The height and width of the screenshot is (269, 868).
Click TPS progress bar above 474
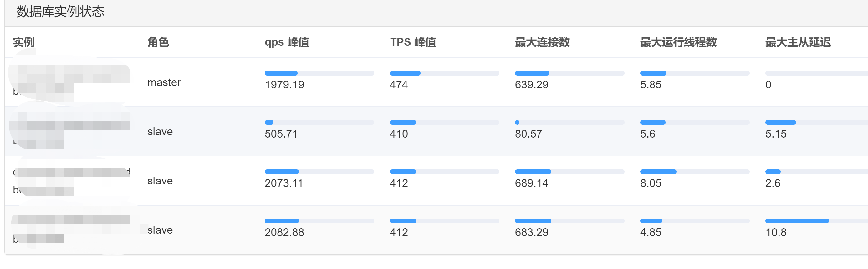[x=444, y=73]
